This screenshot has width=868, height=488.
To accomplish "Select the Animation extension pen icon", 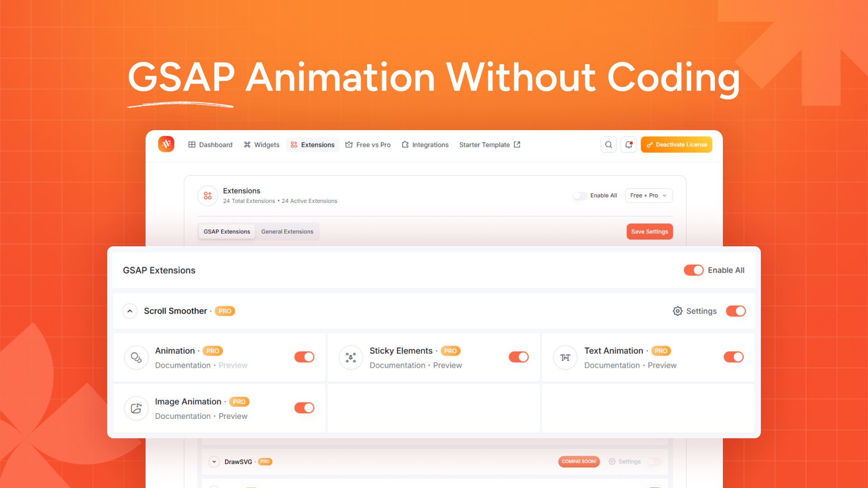I will pyautogui.click(x=136, y=357).
